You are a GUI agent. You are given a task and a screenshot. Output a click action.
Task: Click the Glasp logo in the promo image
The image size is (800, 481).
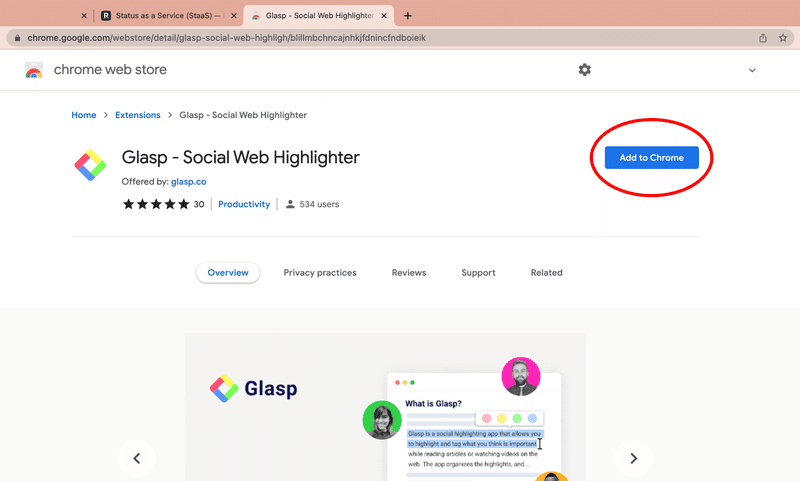[x=254, y=389]
